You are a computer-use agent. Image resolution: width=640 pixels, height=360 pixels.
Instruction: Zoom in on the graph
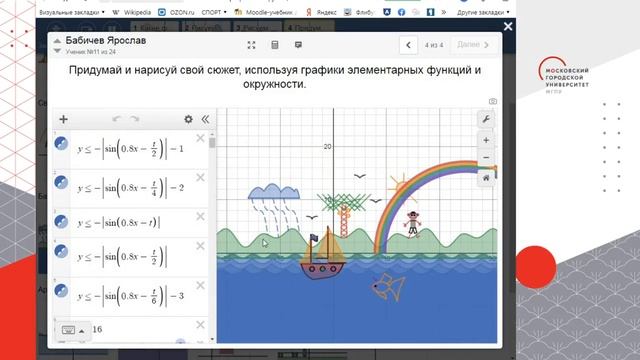[x=486, y=140]
